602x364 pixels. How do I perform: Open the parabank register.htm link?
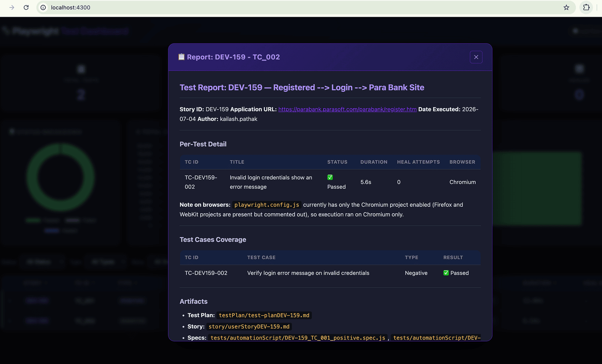pyautogui.click(x=347, y=109)
